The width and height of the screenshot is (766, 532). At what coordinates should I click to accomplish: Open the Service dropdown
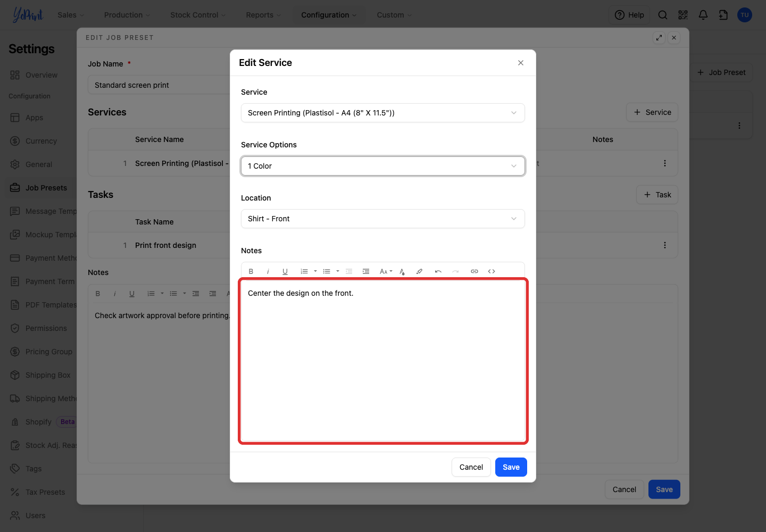pos(383,113)
